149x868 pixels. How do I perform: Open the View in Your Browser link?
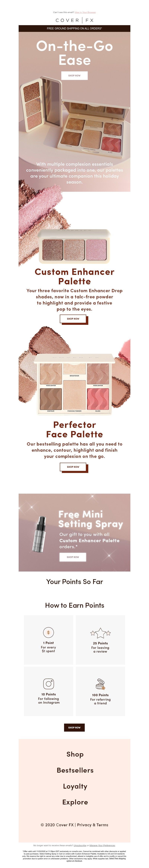[x=85, y=12]
